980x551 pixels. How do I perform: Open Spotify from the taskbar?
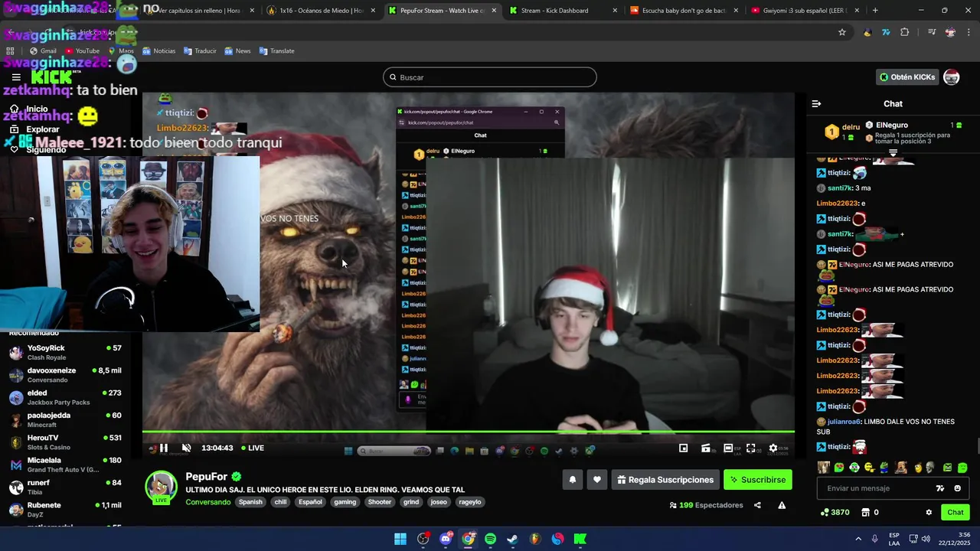pyautogui.click(x=490, y=539)
